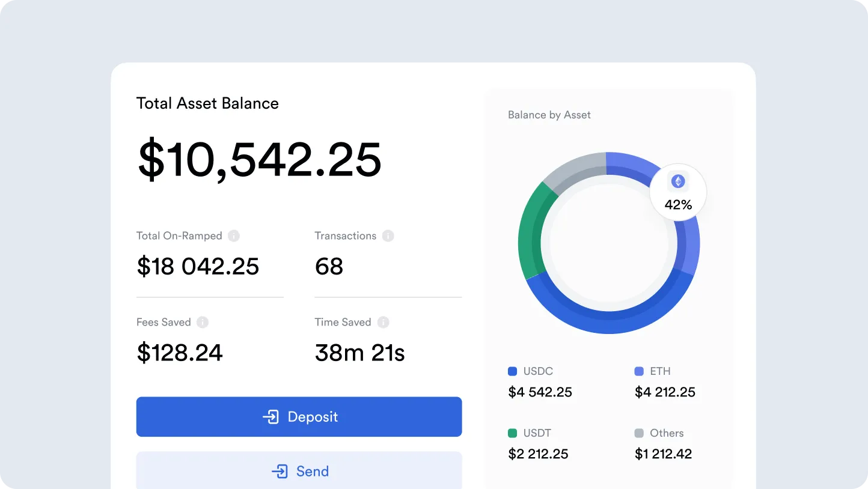The width and height of the screenshot is (868, 489).
Task: Click the info icon next to Total On-Ramped
Action: [x=233, y=235]
